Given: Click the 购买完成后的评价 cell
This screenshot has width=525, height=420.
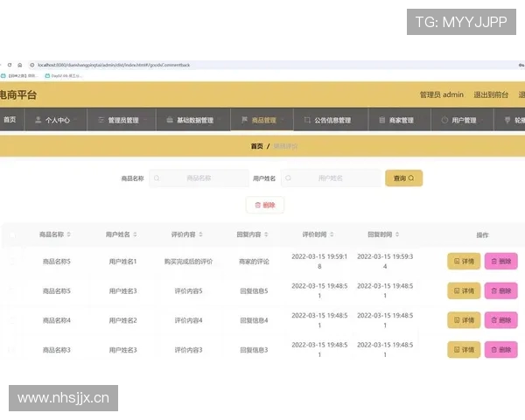Looking at the screenshot, I should click(x=188, y=262).
